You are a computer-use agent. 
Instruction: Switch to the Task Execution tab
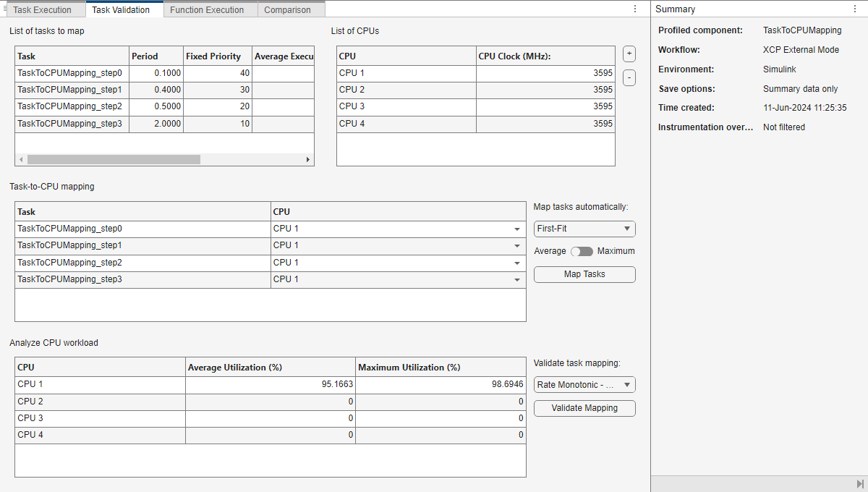(x=43, y=10)
